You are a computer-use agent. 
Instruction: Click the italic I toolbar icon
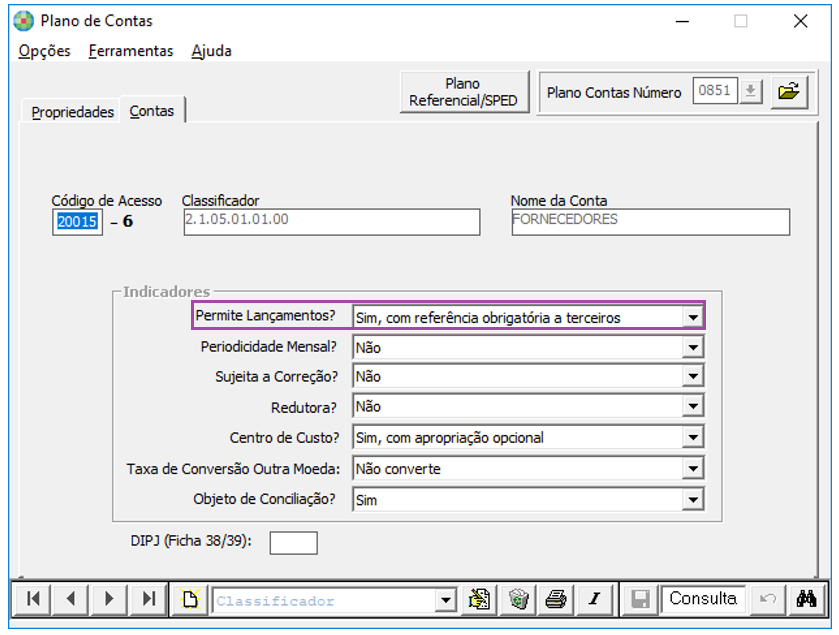(x=594, y=599)
